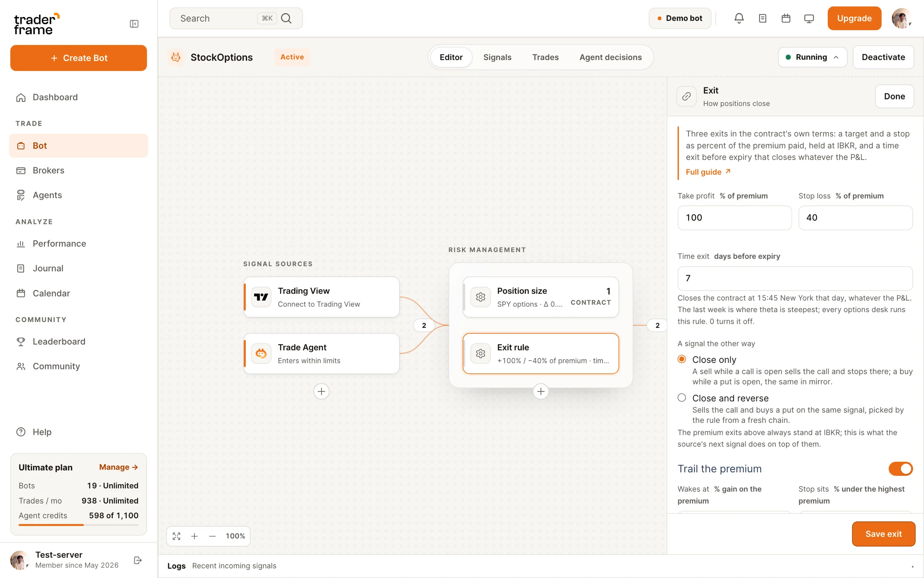Open the Trades tab

545,57
